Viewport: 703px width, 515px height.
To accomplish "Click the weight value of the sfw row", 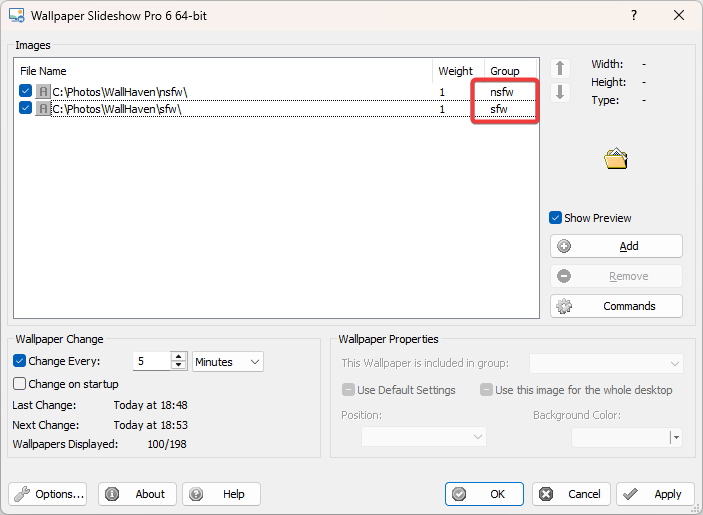I will click(442, 109).
